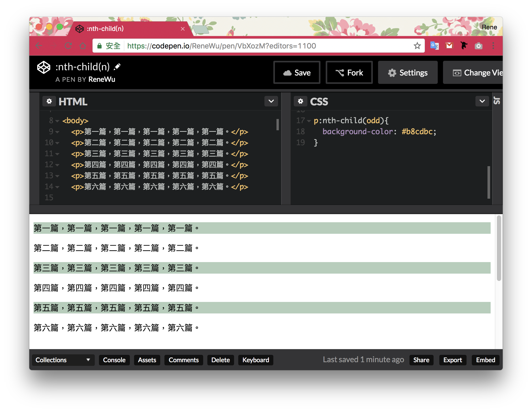Export this pen
Viewport: 532px width, 412px height.
tap(453, 360)
